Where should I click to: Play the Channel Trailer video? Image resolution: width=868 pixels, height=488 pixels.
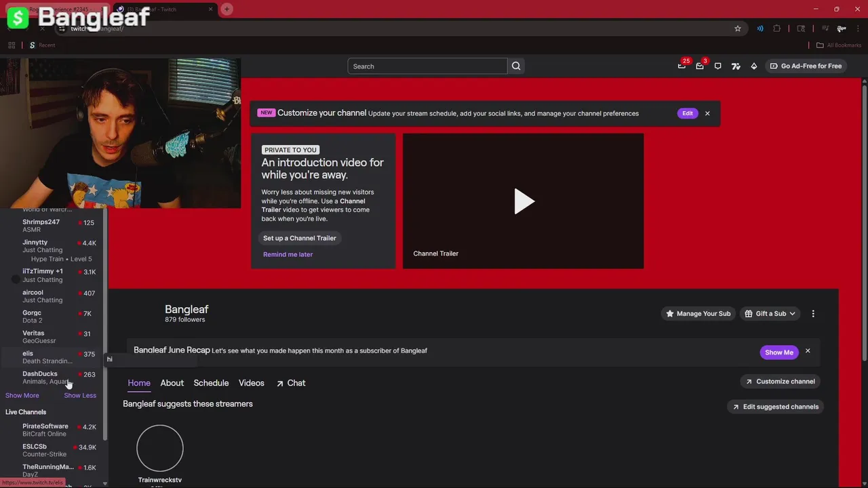[x=524, y=201]
